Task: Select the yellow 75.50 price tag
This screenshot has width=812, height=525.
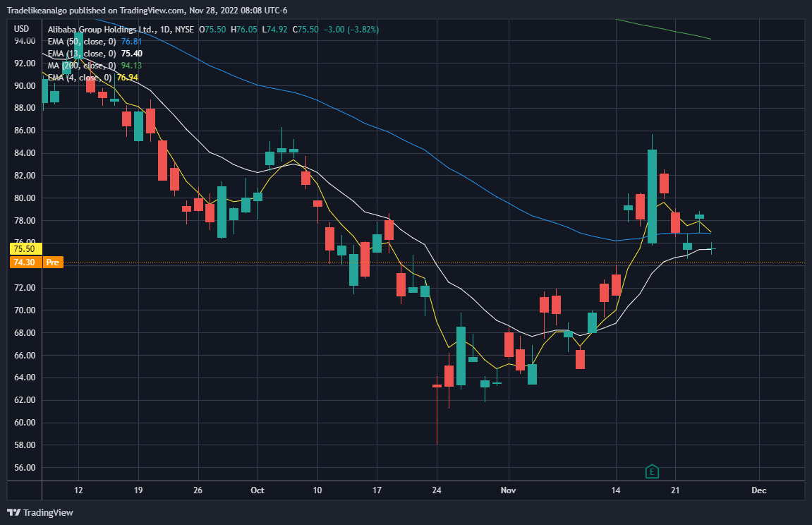Action: [25, 249]
